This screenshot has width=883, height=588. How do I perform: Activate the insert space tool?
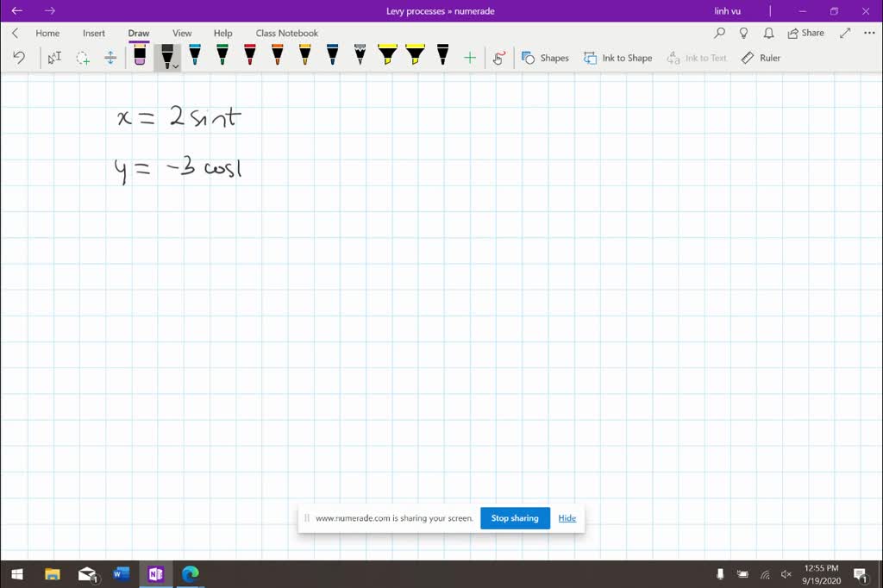click(110, 57)
